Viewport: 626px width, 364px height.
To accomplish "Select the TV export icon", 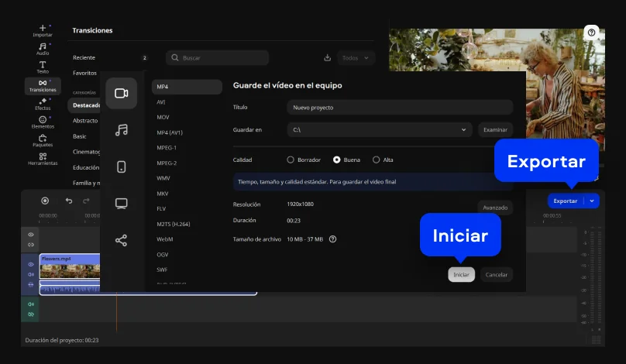I will coord(122,204).
